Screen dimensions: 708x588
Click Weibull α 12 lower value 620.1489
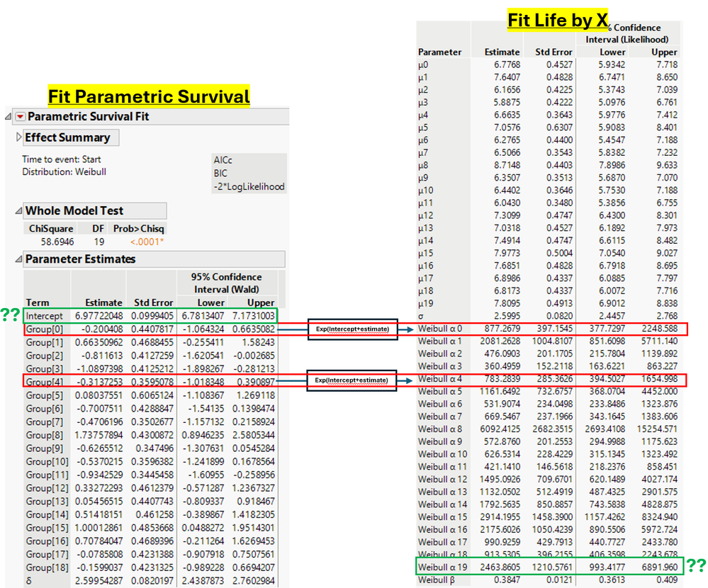point(607,479)
